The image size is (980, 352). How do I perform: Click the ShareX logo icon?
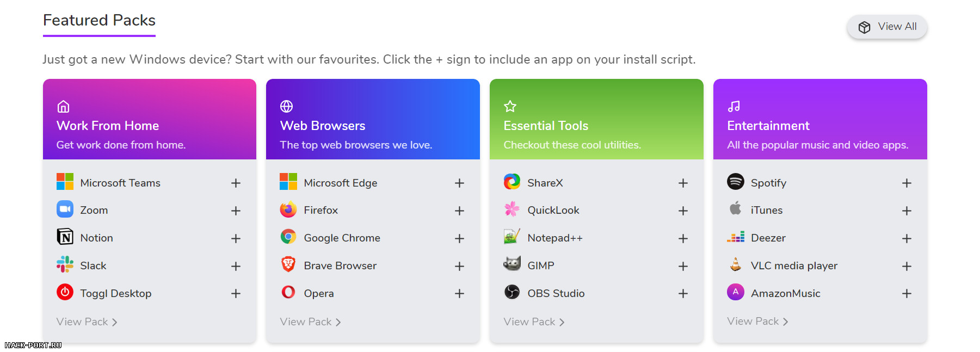point(512,182)
